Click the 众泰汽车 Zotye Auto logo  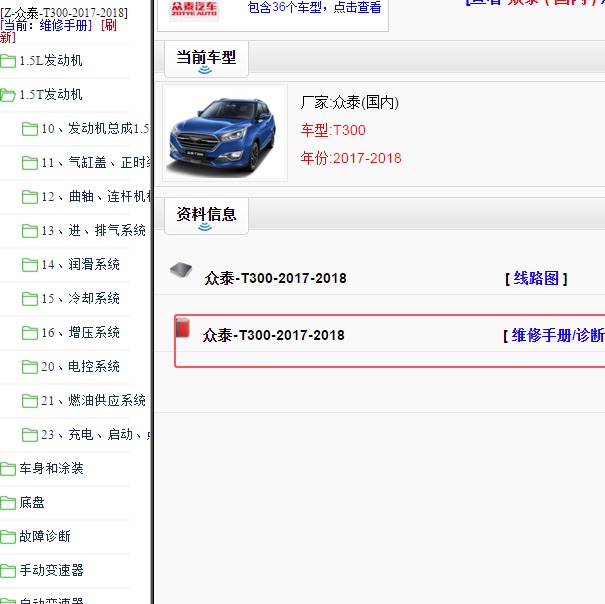pyautogui.click(x=194, y=10)
